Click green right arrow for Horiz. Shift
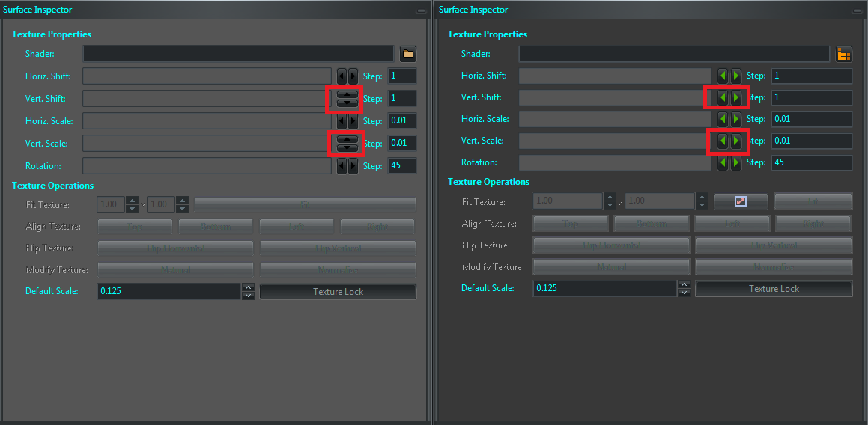The image size is (868, 425). click(736, 76)
